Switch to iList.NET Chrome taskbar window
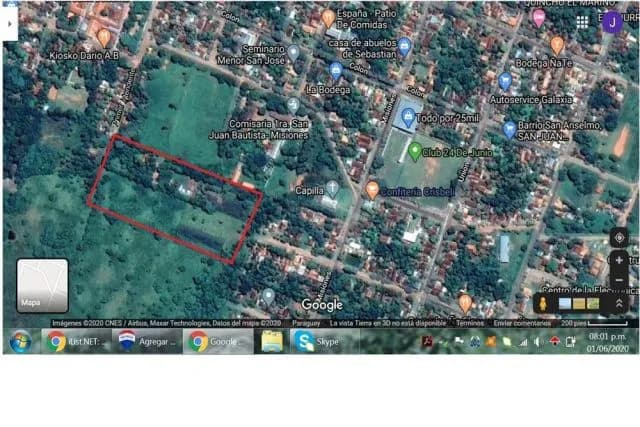Image resolution: width=640 pixels, height=427 pixels. coord(76,341)
